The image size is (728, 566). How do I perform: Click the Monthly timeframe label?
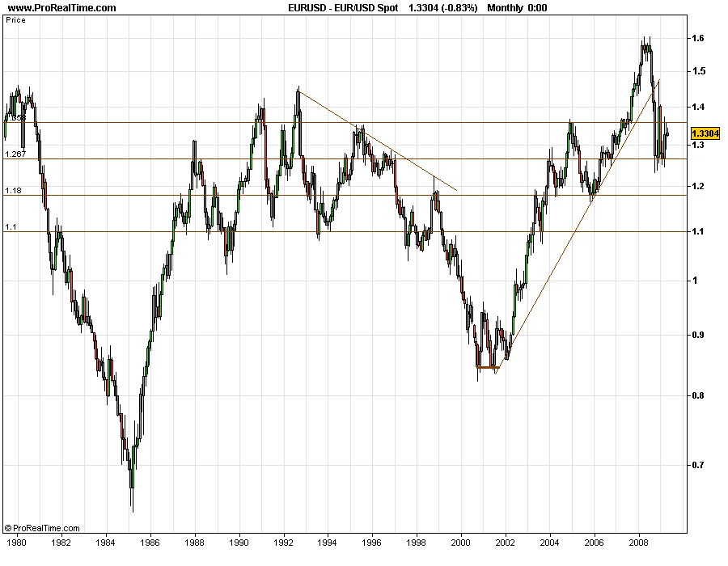tap(505, 8)
